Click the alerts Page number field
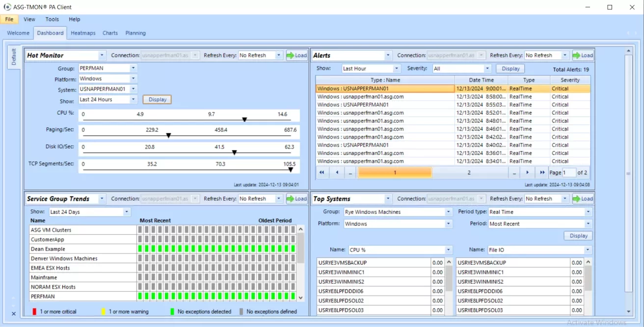The image size is (644, 327). (569, 173)
